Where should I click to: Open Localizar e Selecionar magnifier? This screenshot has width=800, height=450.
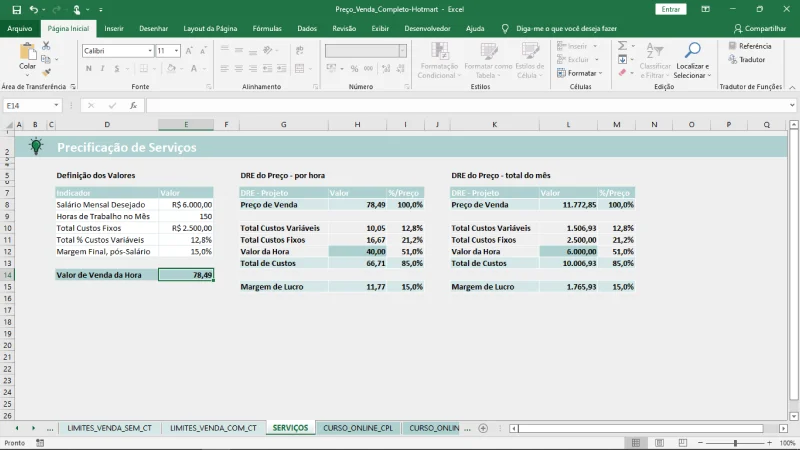point(692,52)
